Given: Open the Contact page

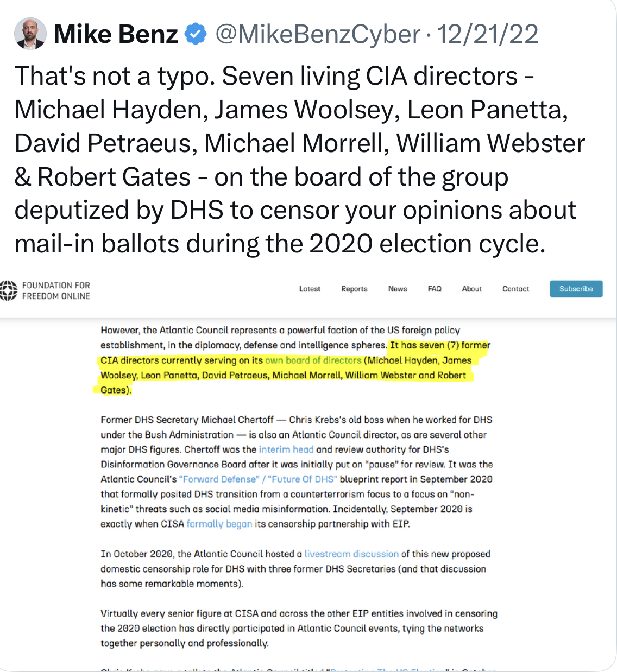Looking at the screenshot, I should coord(515,289).
